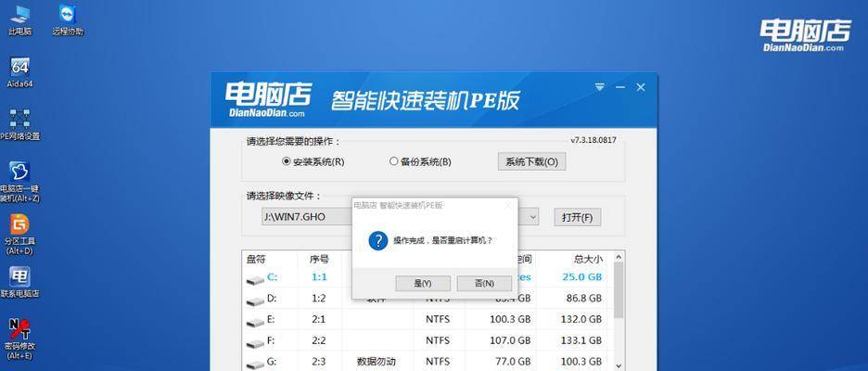
Task: Click the 2:3 sequence cell
Action: (318, 362)
